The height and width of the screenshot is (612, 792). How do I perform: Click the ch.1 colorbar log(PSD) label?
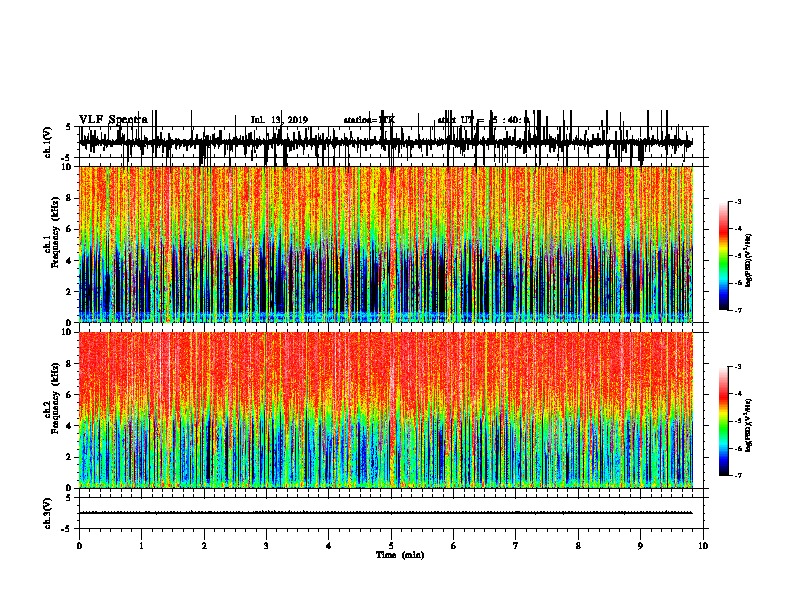point(749,261)
